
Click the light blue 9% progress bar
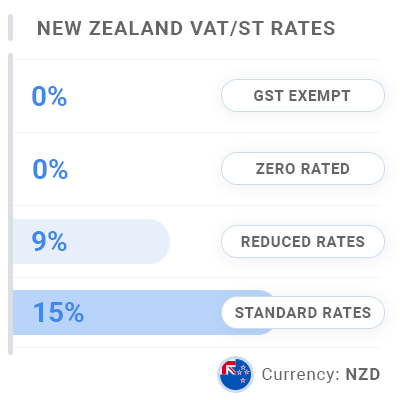pyautogui.click(x=91, y=241)
